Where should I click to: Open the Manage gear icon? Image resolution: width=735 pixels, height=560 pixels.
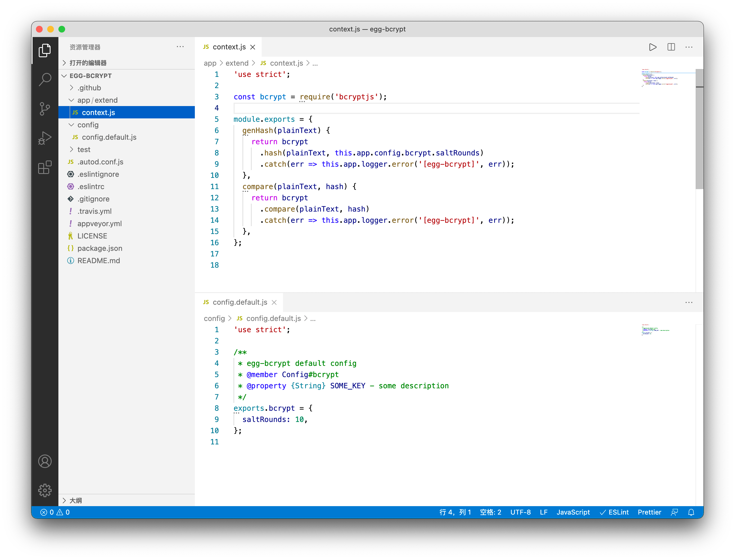(x=45, y=490)
